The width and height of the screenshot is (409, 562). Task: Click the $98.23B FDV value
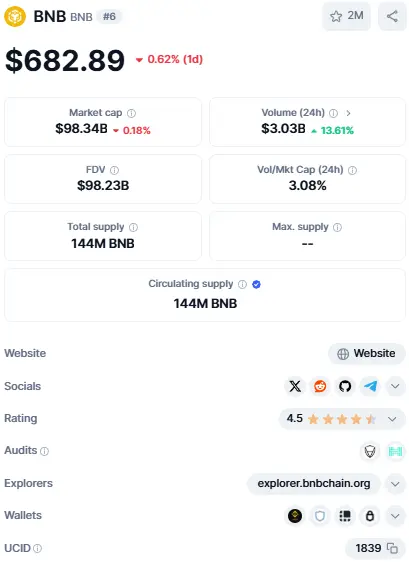[103, 186]
